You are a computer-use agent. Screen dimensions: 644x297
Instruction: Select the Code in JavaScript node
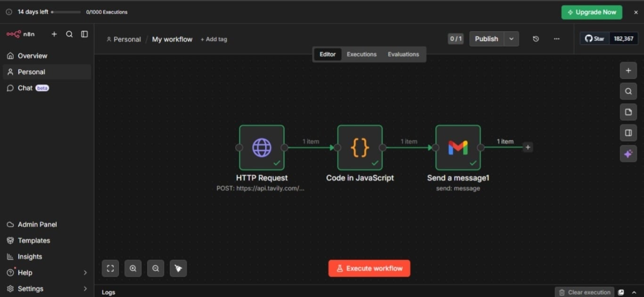click(360, 148)
